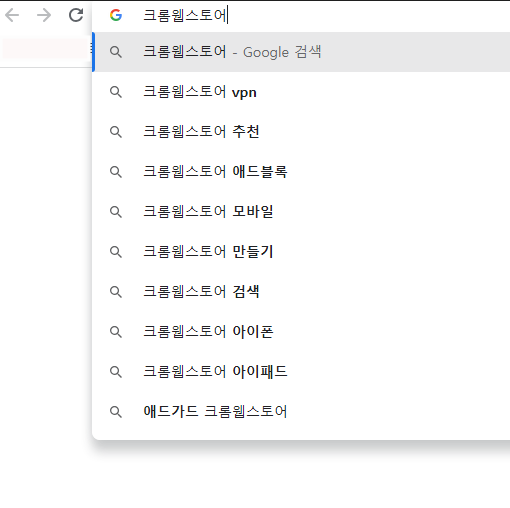
Task: Reload the page with refresh icon
Action: point(76,15)
